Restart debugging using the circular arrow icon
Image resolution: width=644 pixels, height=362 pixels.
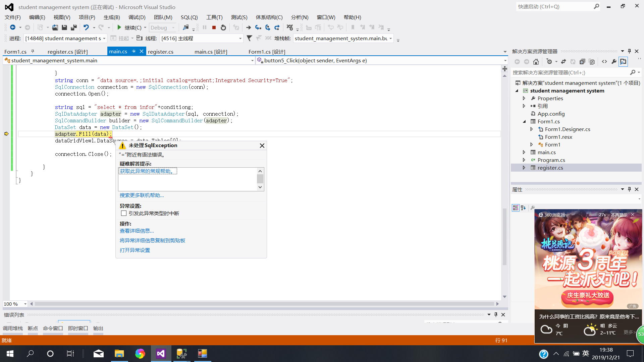(x=223, y=27)
